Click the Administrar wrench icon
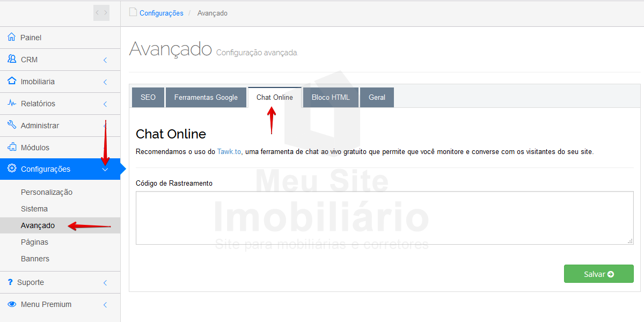Image resolution: width=644 pixels, height=322 pixels. [x=12, y=126]
